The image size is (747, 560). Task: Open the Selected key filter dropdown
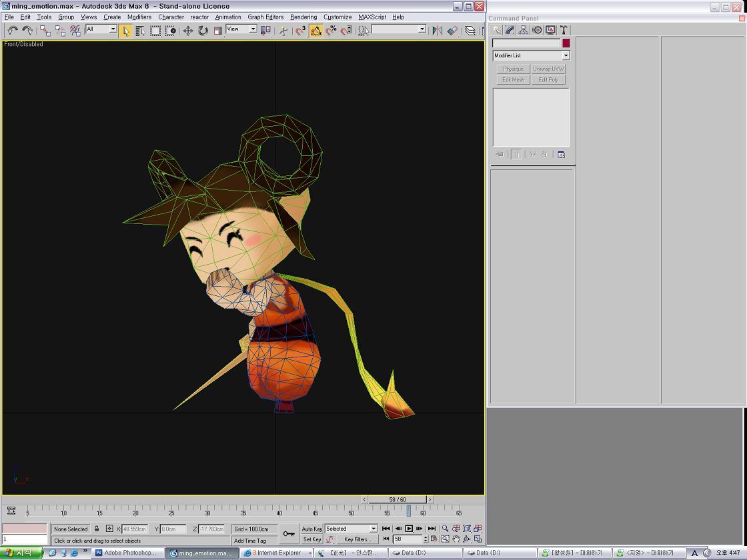[351, 529]
